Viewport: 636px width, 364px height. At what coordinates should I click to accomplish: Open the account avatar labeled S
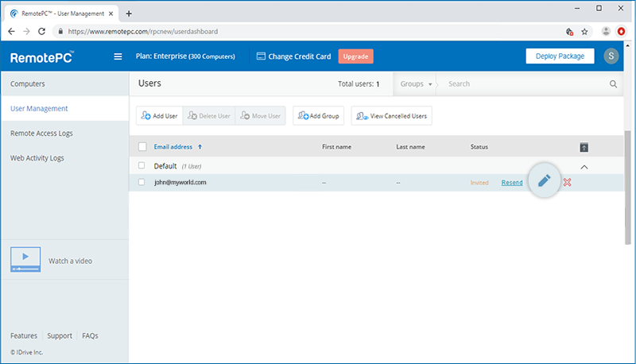(x=611, y=56)
